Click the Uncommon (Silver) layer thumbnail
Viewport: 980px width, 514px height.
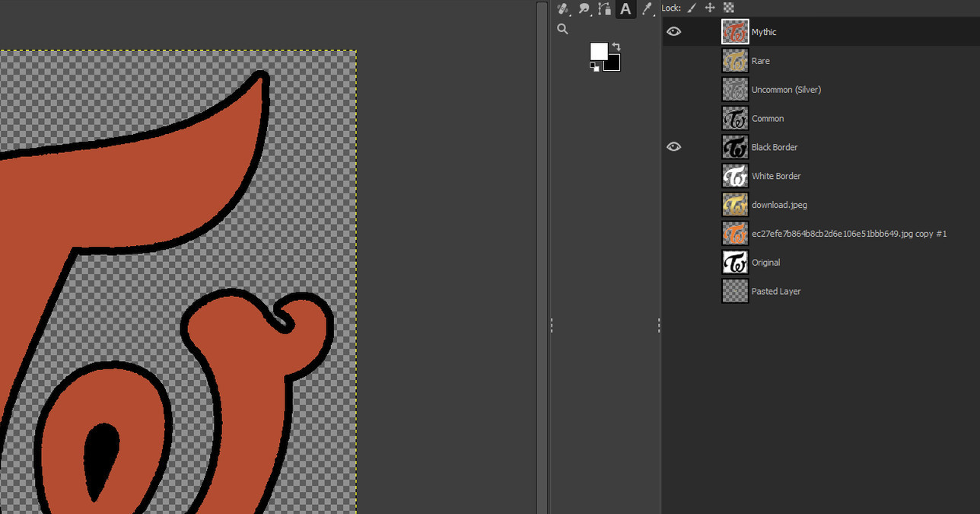(735, 89)
